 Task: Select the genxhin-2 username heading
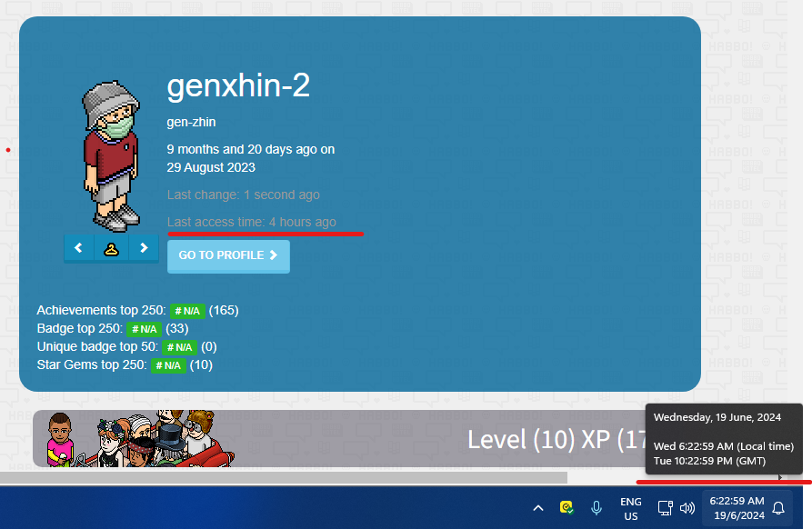pos(238,85)
